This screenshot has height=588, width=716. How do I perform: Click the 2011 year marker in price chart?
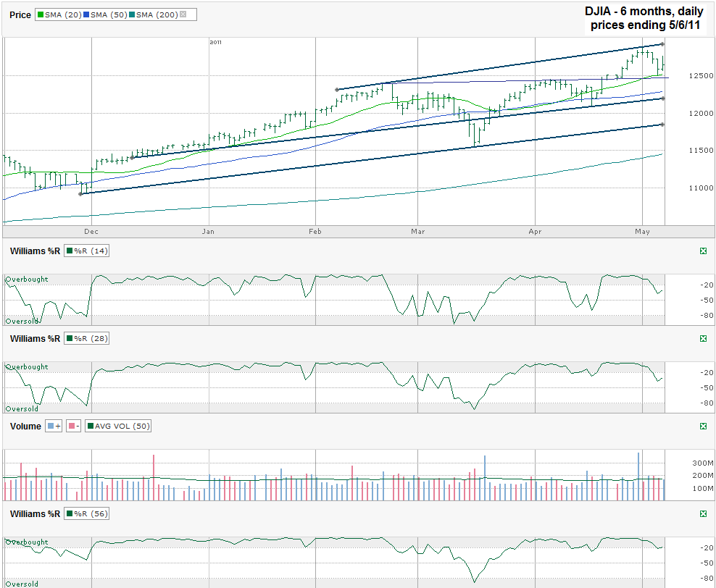(215, 42)
